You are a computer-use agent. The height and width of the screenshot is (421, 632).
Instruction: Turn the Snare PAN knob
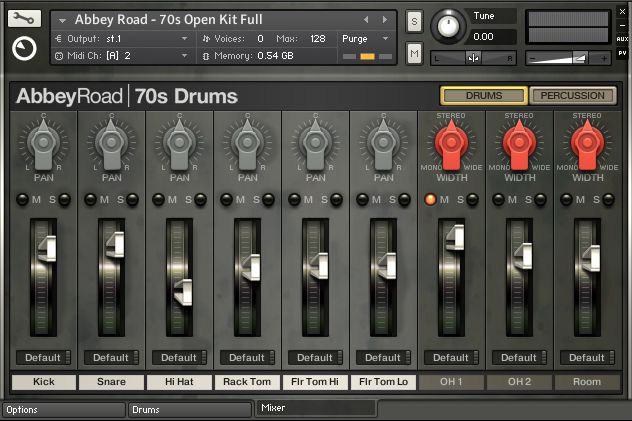tap(112, 144)
